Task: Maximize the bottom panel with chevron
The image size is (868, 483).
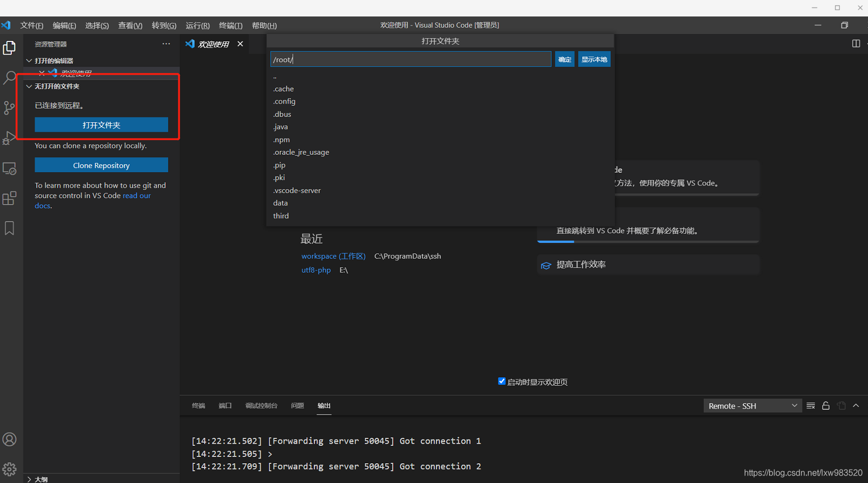Action: (856, 406)
